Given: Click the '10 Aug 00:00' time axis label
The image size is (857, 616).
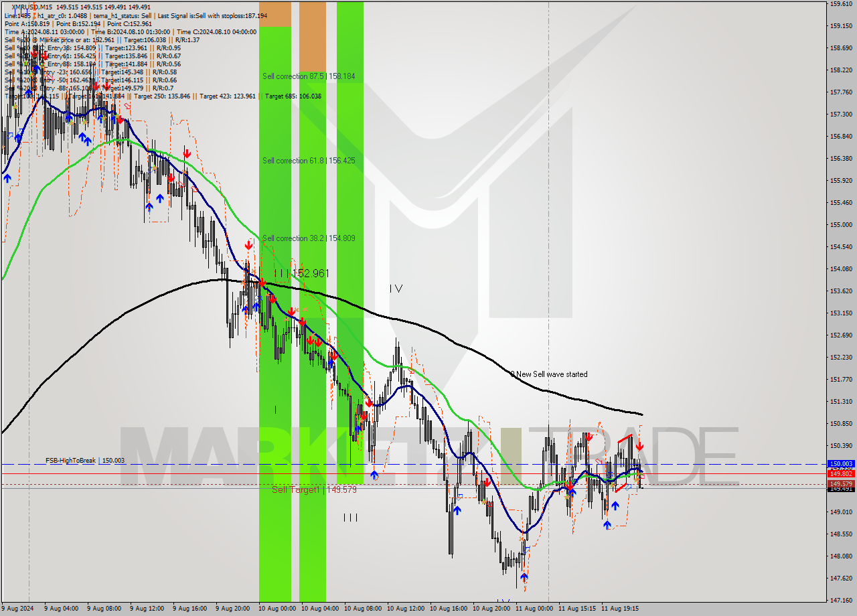Looking at the screenshot, I should pyautogui.click(x=277, y=609).
